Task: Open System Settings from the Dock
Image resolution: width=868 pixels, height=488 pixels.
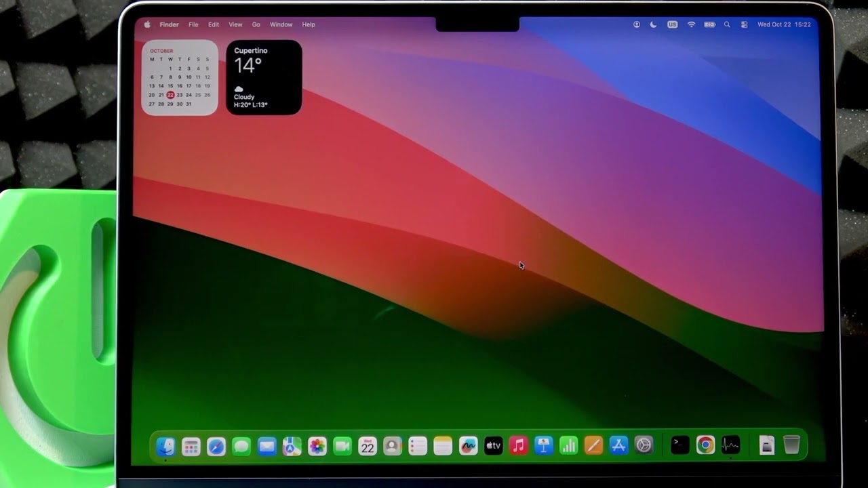Action: 644,445
